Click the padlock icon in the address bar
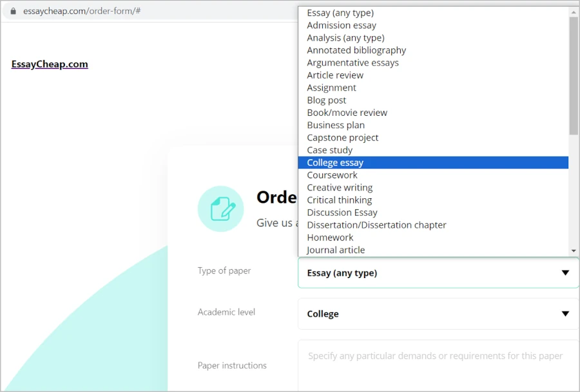The height and width of the screenshot is (392, 580). pos(14,11)
